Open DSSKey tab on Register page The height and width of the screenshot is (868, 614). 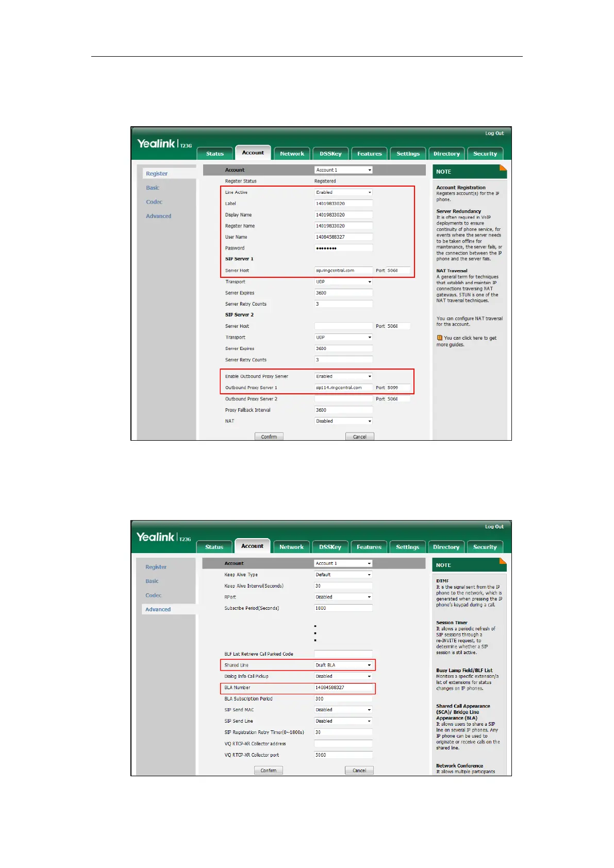pos(330,154)
